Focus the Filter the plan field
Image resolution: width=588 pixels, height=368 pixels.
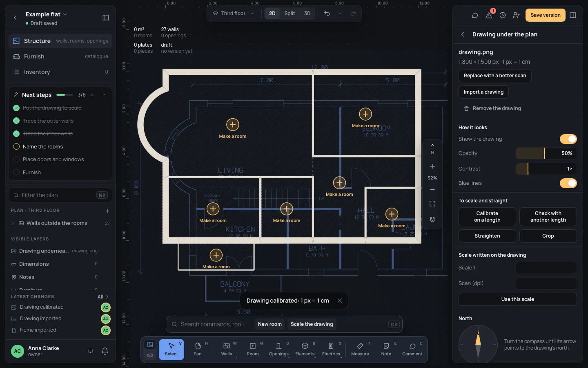(x=60, y=195)
